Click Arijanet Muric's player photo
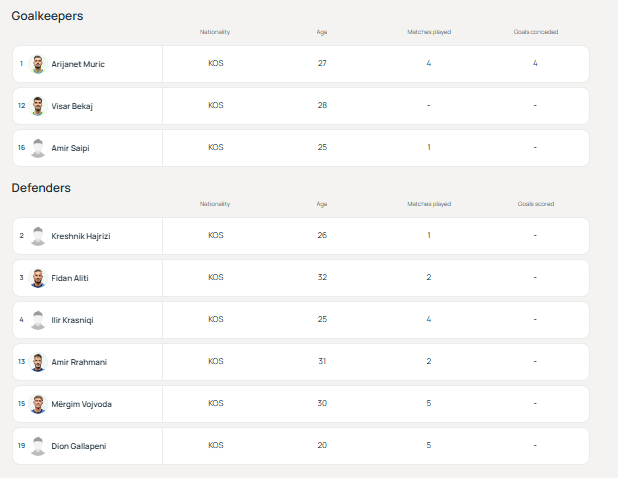The image size is (618, 478). [38, 64]
